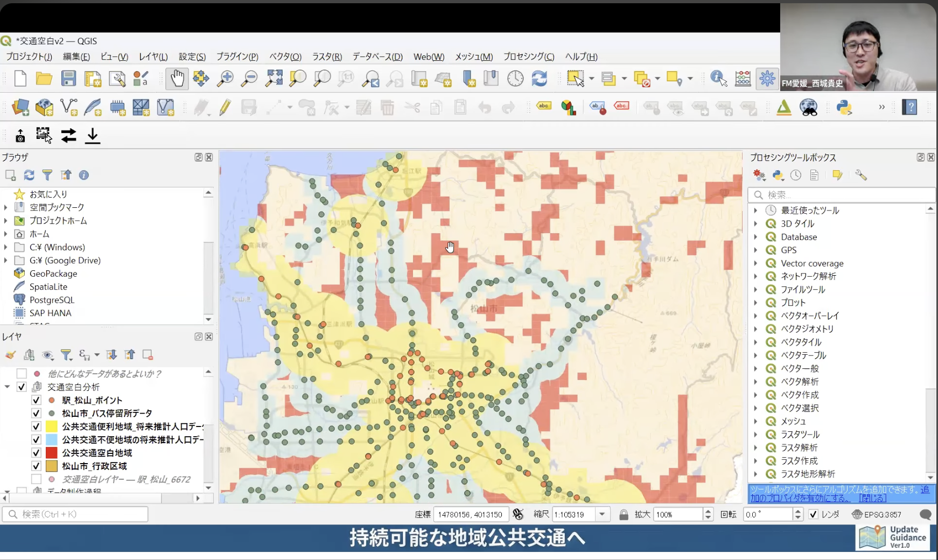Screen dimensions: 938x560
Task: Click the Zoom In magnifier tool
Action: point(225,79)
